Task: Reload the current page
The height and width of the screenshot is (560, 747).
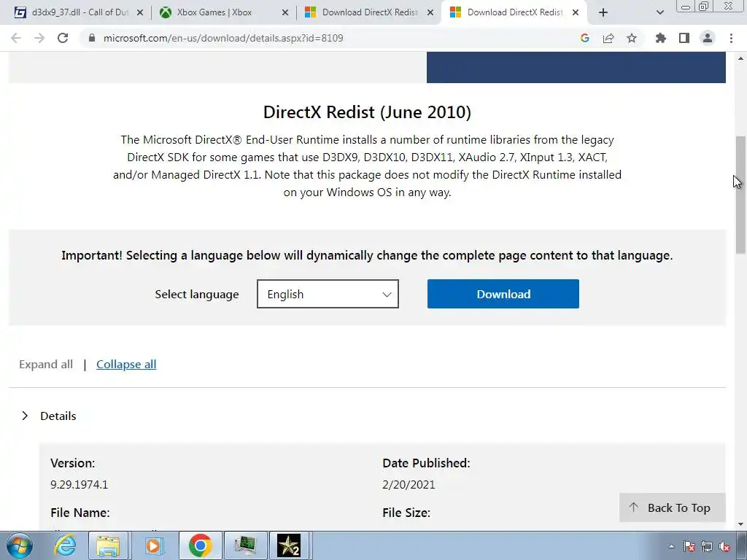Action: coord(63,38)
